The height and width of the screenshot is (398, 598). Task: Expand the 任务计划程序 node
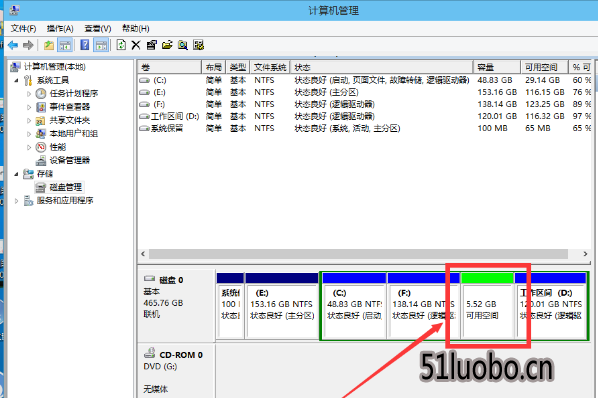[x=29, y=94]
